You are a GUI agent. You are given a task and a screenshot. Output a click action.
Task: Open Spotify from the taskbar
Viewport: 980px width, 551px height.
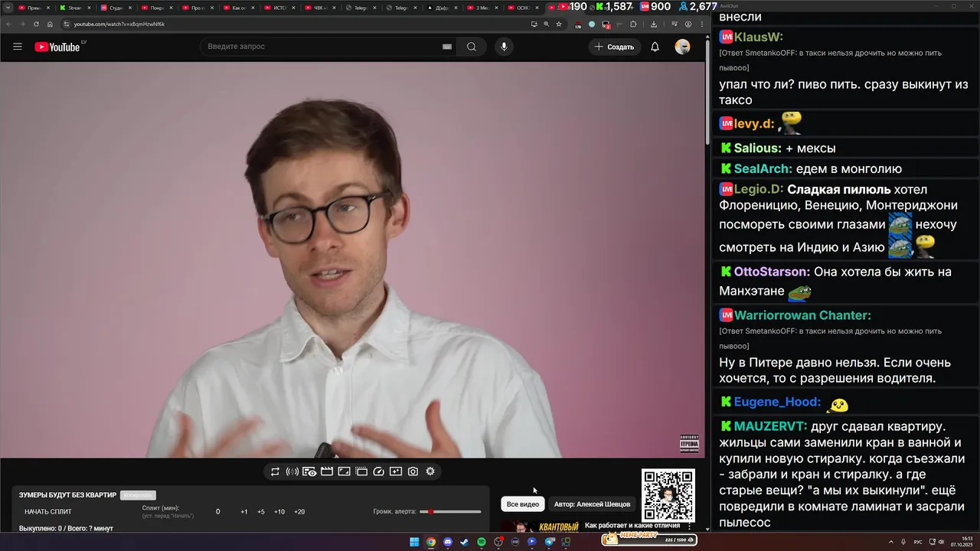pyautogui.click(x=482, y=542)
